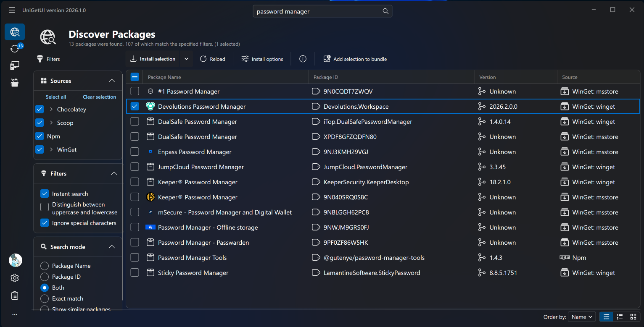Collapse the Sources panel

point(112,81)
